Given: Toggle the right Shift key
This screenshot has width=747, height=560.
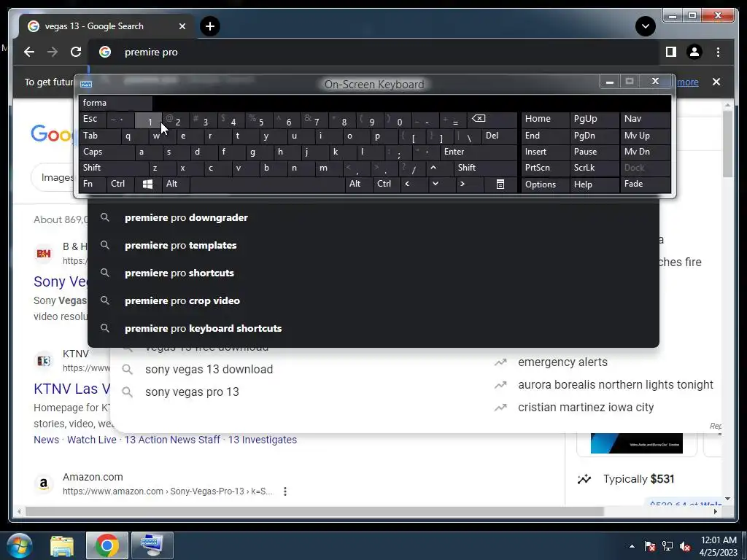Looking at the screenshot, I should [x=485, y=168].
